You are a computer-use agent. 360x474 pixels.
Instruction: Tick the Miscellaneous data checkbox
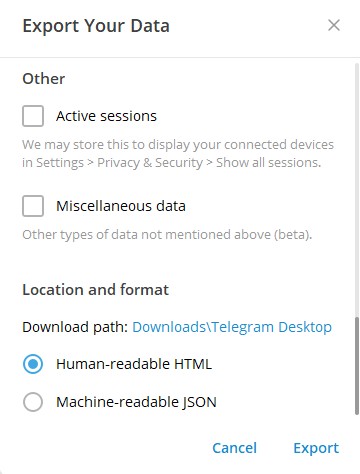33,206
